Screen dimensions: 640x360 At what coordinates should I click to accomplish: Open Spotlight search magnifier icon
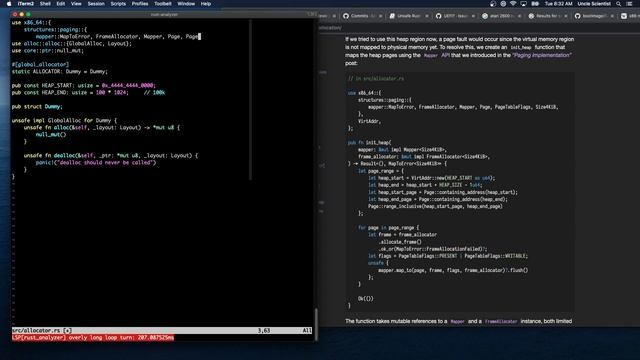point(619,4)
